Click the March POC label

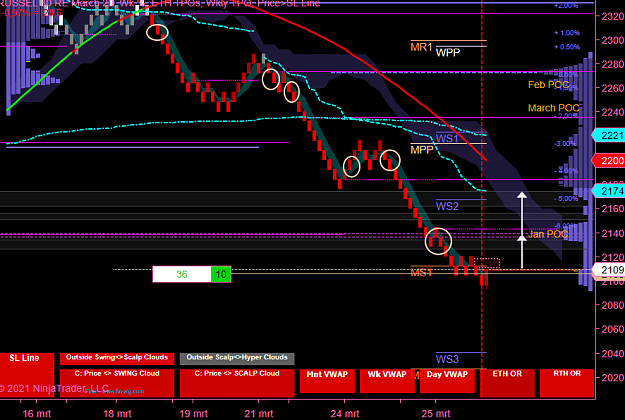[x=553, y=108]
